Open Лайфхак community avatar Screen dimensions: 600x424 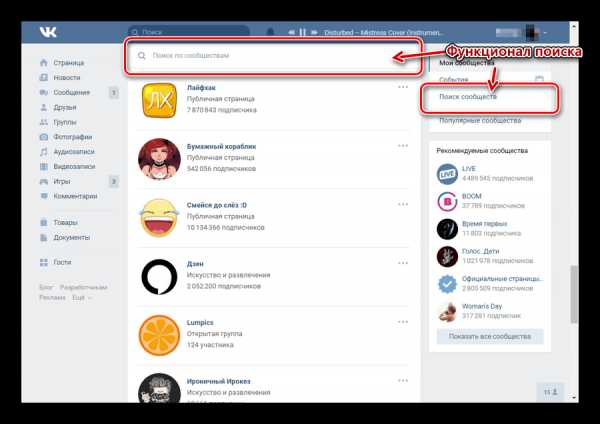point(159,100)
